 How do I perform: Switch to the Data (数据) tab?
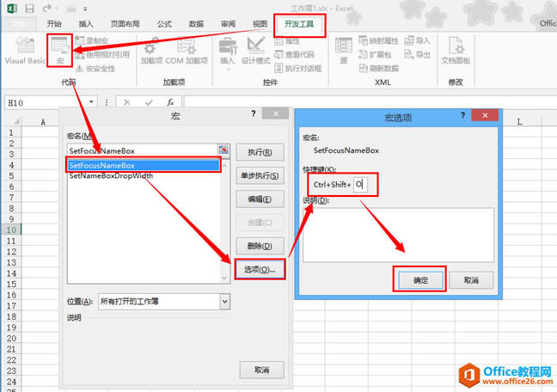click(x=196, y=24)
